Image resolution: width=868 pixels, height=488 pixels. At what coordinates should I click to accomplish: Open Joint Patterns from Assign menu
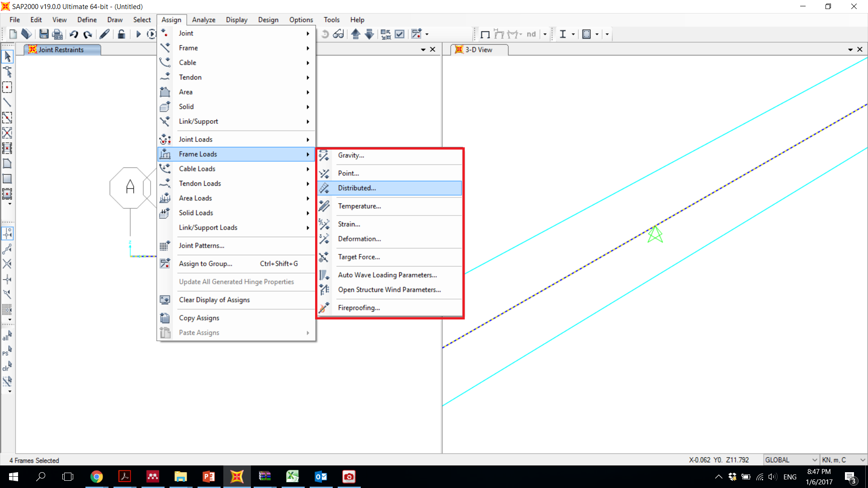[236, 246]
